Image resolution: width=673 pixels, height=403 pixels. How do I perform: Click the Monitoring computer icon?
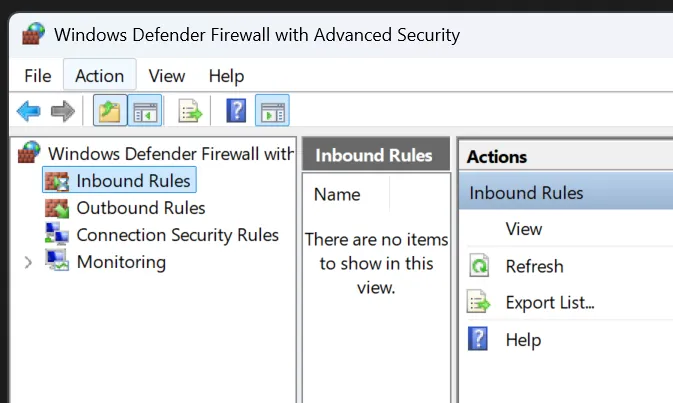(57, 260)
